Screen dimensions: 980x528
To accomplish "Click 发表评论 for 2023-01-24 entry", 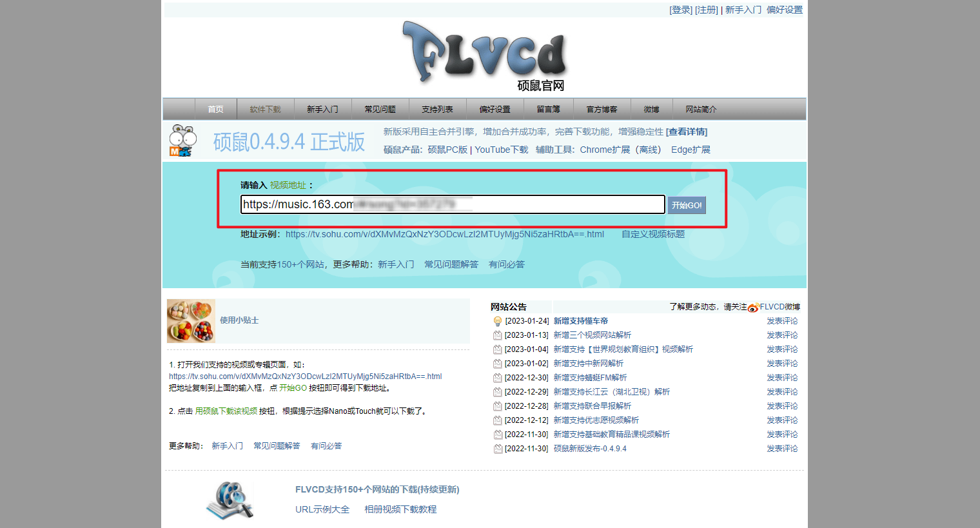I will [782, 321].
